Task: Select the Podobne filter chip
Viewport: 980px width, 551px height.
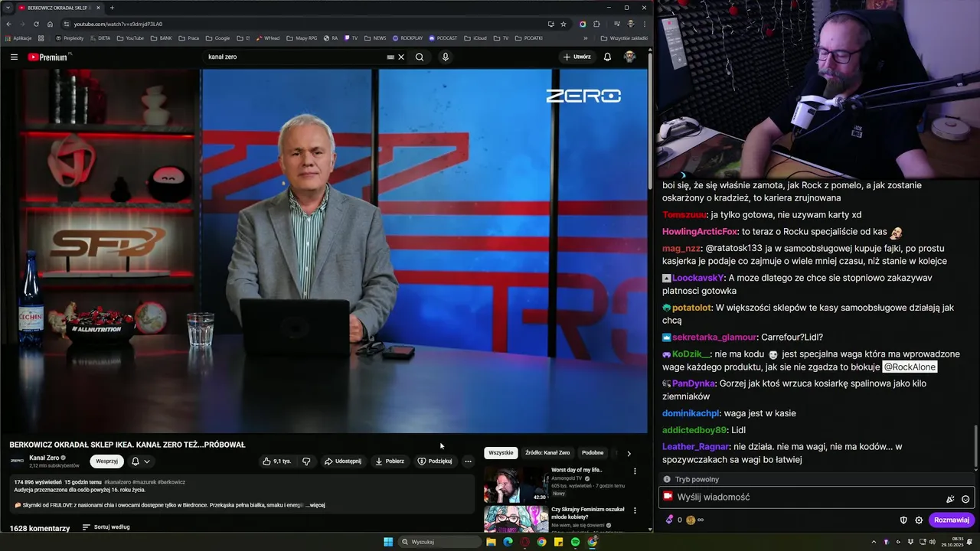Action: click(593, 453)
